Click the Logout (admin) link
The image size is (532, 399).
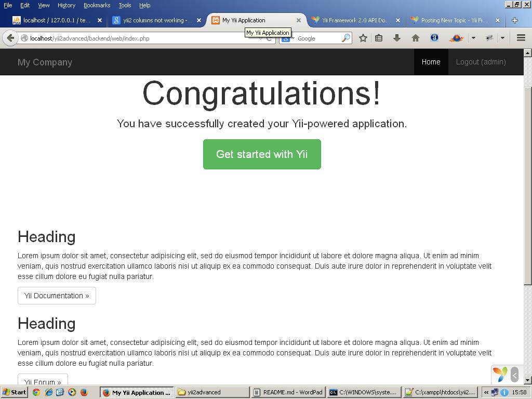click(x=481, y=62)
